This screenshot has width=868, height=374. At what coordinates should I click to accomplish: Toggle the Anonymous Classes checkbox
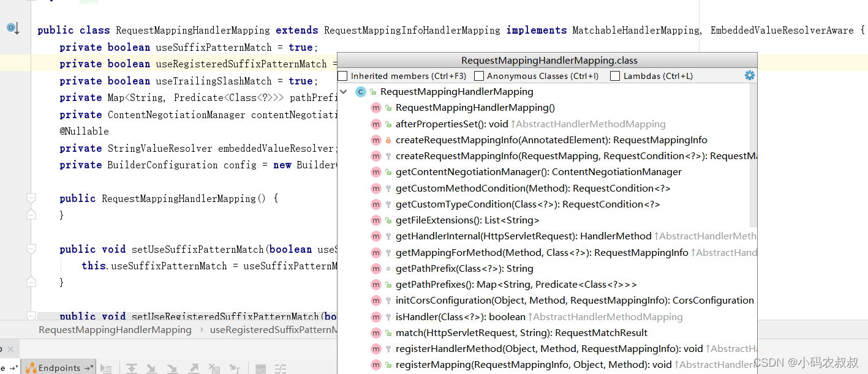(479, 76)
